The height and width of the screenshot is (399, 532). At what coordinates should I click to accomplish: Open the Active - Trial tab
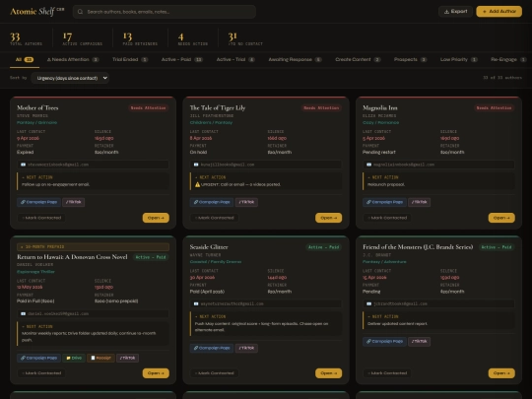(235, 59)
